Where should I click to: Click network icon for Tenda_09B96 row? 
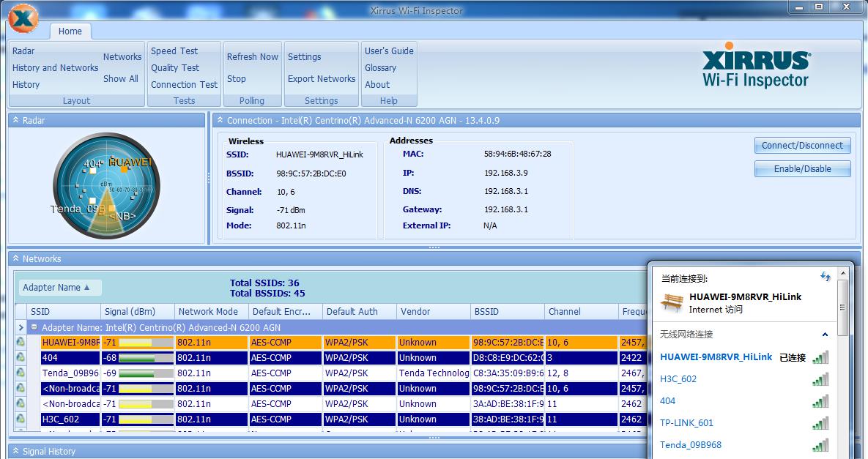click(x=21, y=373)
